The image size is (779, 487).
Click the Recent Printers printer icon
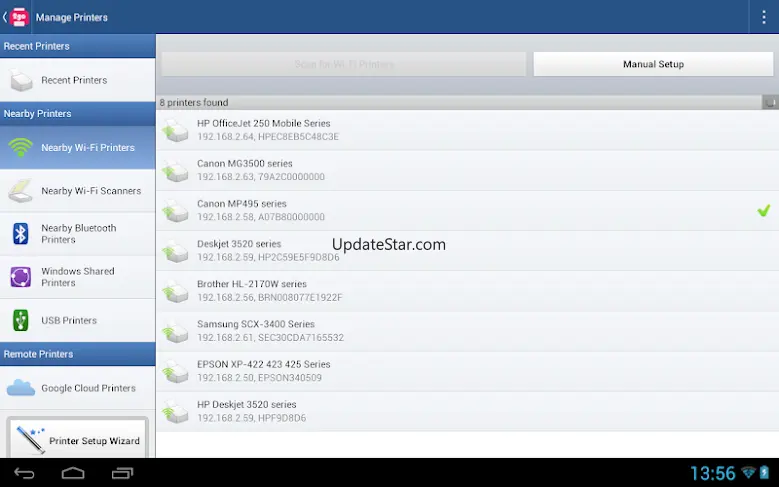click(21, 80)
